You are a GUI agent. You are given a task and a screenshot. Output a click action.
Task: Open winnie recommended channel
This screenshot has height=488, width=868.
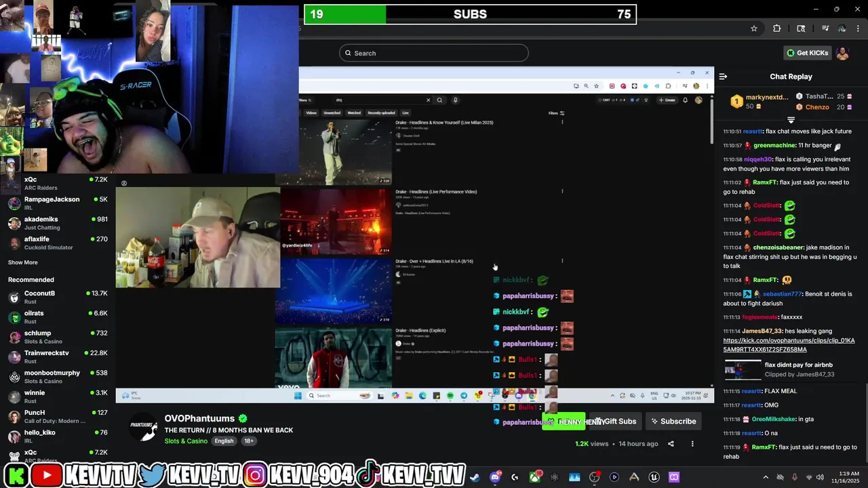pyautogui.click(x=58, y=396)
